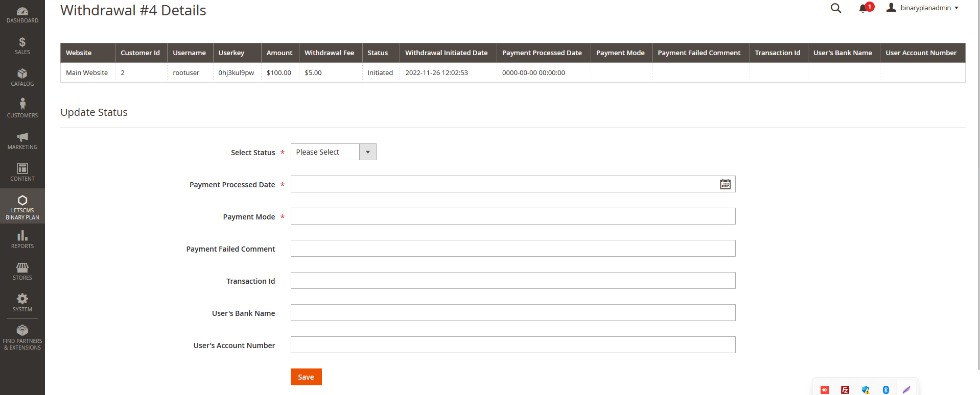Open the notifications bell
The image size is (980, 395).
click(x=864, y=8)
